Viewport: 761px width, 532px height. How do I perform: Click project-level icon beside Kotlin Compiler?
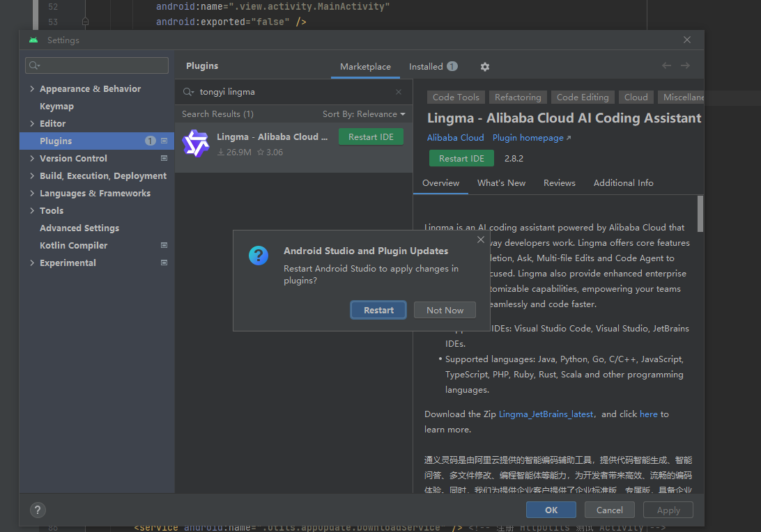(x=164, y=245)
